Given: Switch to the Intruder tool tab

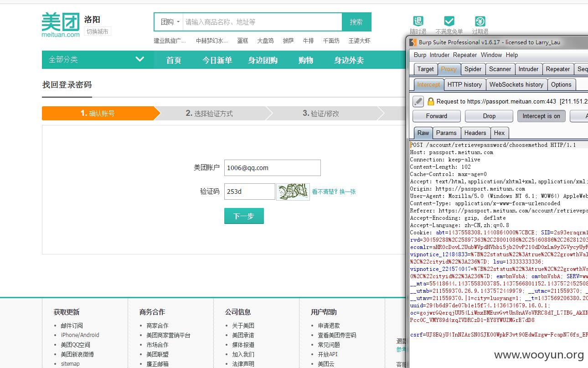Looking at the screenshot, I should pyautogui.click(x=528, y=69).
